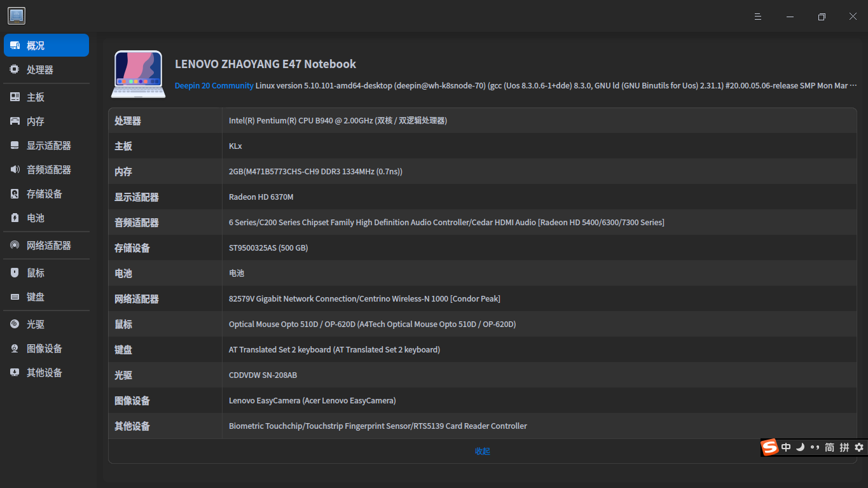This screenshot has height=488, width=868.
Task: Toggle Sogou input 中 language mode
Action: click(786, 447)
